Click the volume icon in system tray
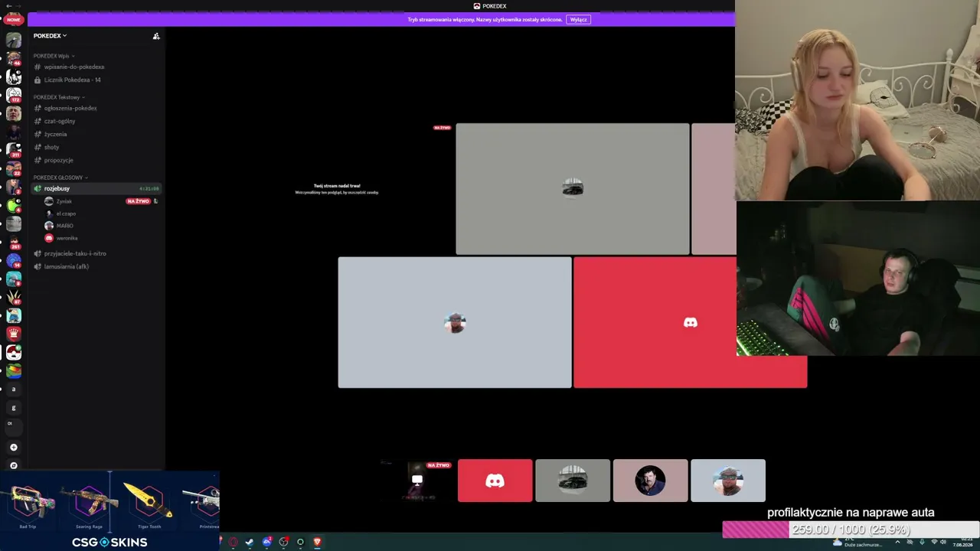This screenshot has height=551, width=980. (x=942, y=542)
